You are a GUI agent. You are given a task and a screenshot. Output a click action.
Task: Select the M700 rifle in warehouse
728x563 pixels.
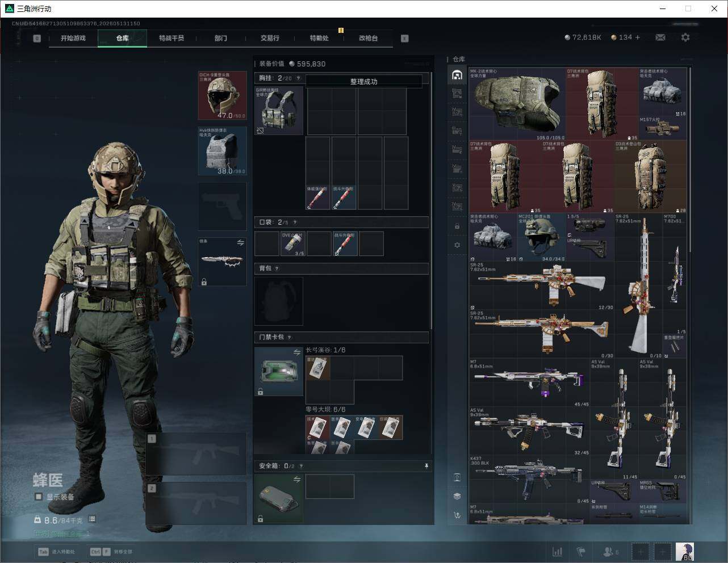click(675, 274)
